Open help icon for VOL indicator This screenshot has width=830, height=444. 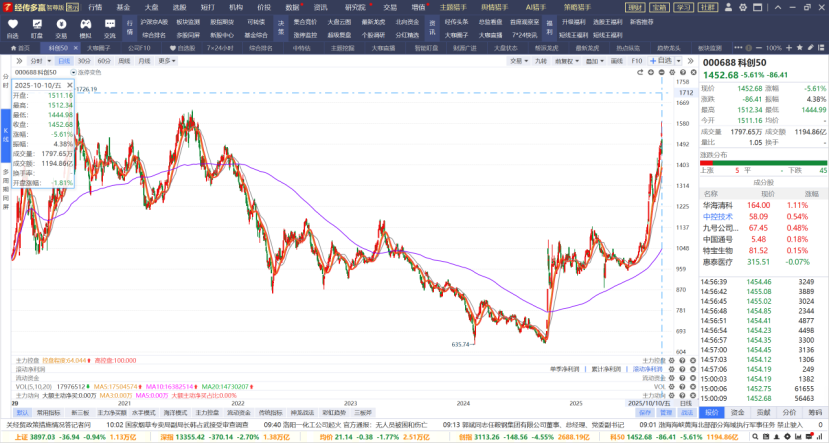[x=682, y=387]
